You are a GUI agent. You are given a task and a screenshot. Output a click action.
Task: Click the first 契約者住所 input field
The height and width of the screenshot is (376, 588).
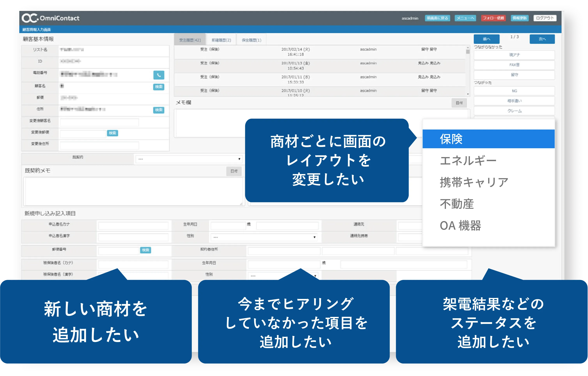coord(284,251)
